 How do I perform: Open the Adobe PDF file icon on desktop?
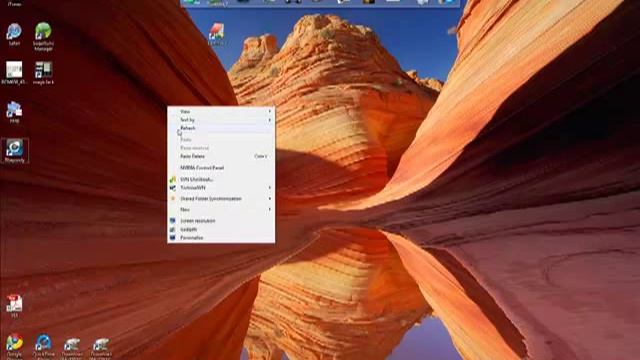[x=14, y=306]
